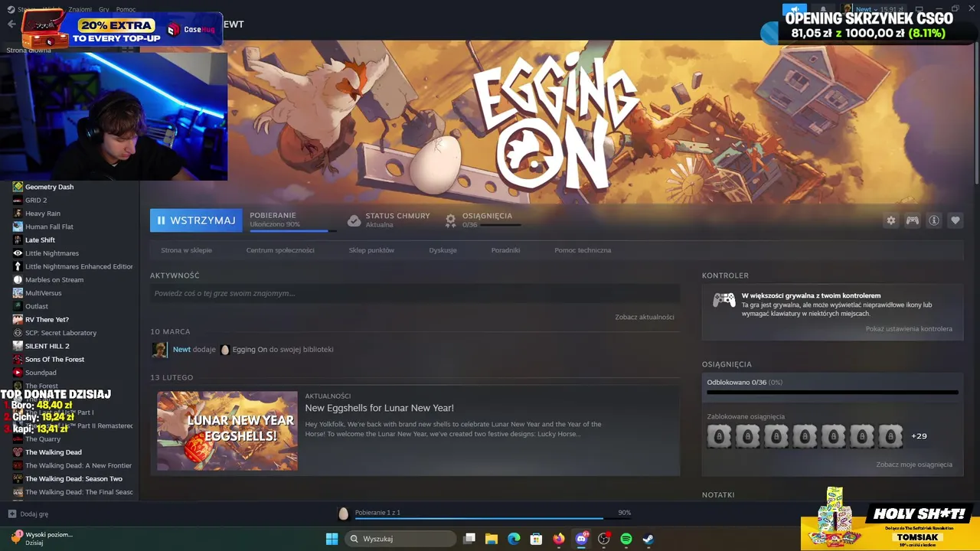Click first locked achievement icon
The height and width of the screenshot is (551, 980).
(719, 436)
